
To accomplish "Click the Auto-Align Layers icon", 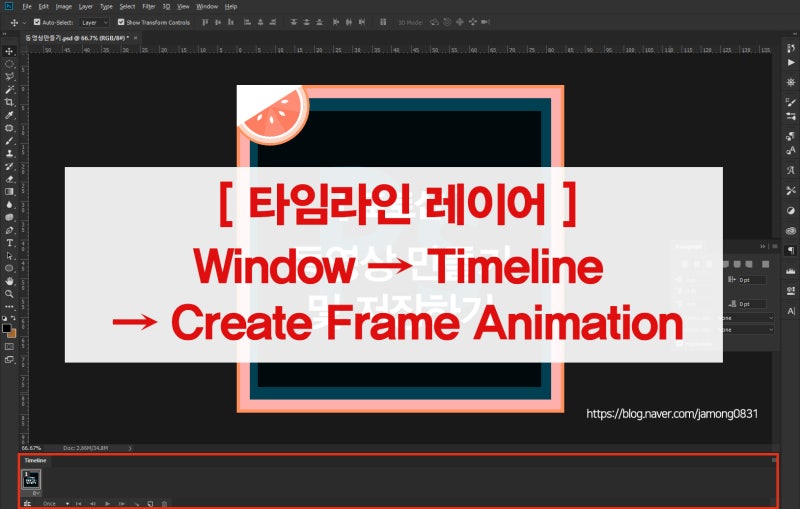I will point(383,22).
